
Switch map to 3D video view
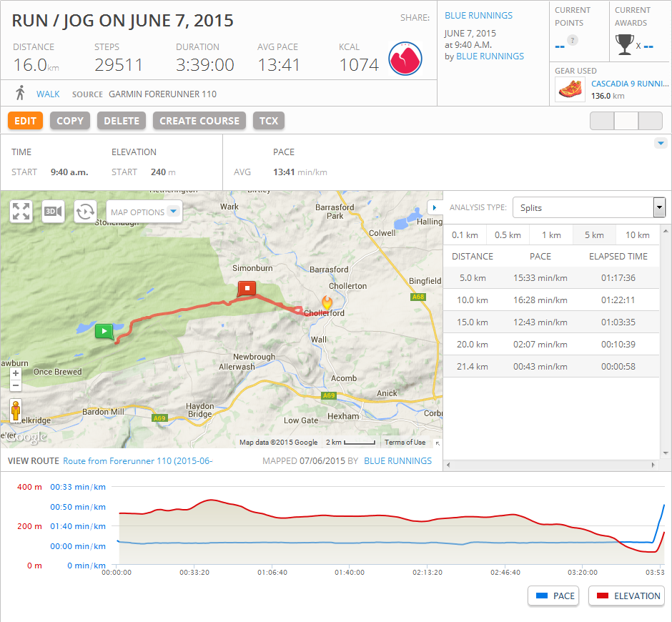coord(53,212)
